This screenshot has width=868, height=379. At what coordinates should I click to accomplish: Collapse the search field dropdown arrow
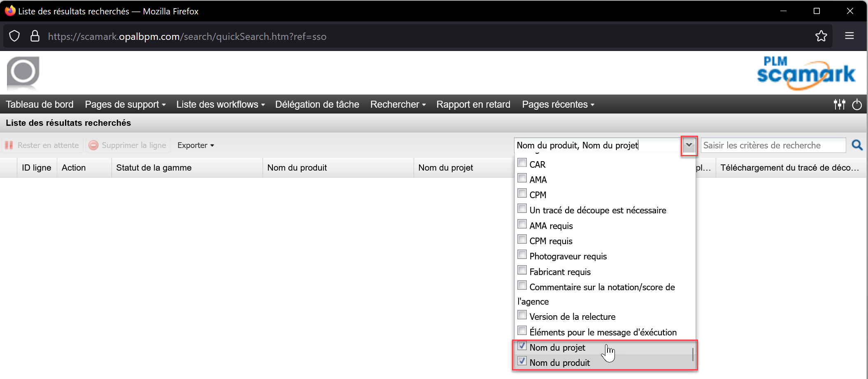(689, 145)
